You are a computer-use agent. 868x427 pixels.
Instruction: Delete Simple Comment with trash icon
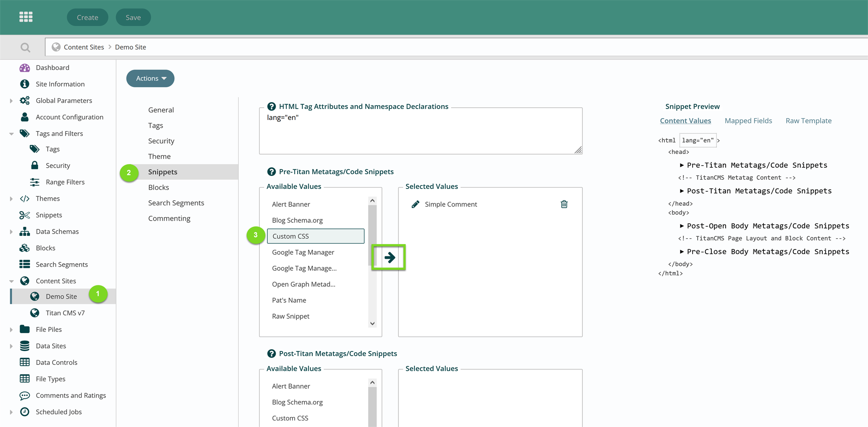pos(564,204)
